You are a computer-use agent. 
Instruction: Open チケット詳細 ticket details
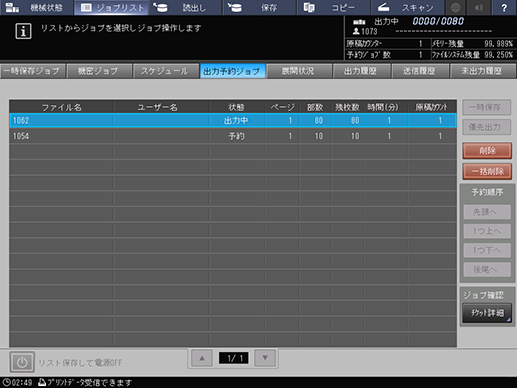click(487, 313)
